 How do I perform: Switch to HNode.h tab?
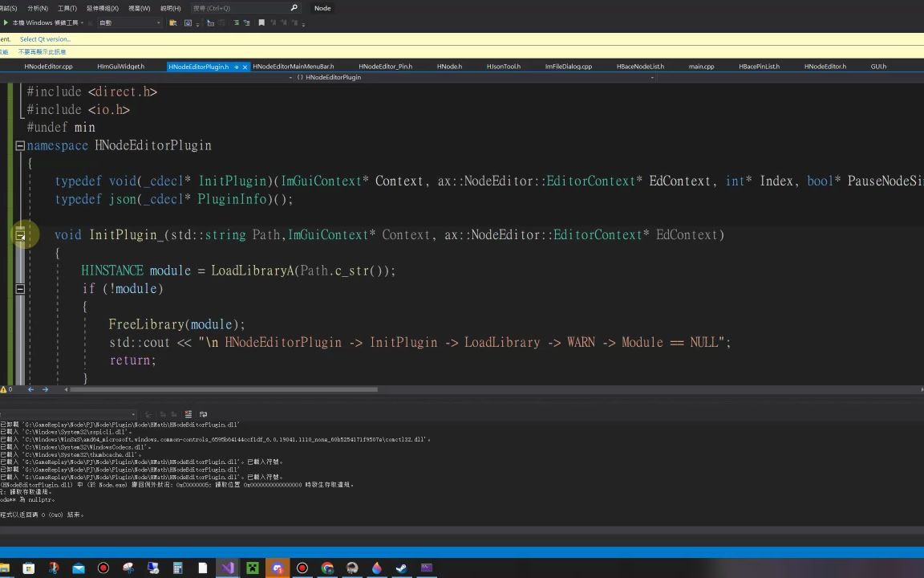449,66
